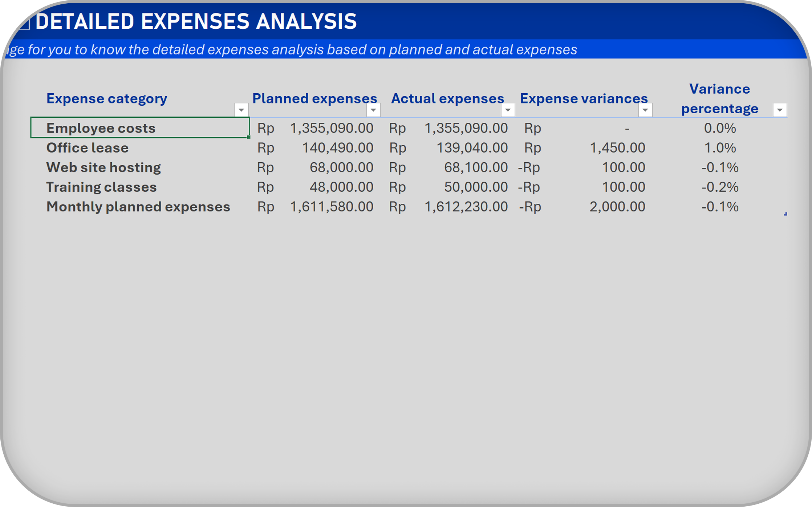Click the italic subtitle description text
The width and height of the screenshot is (812, 507).
coord(291,50)
